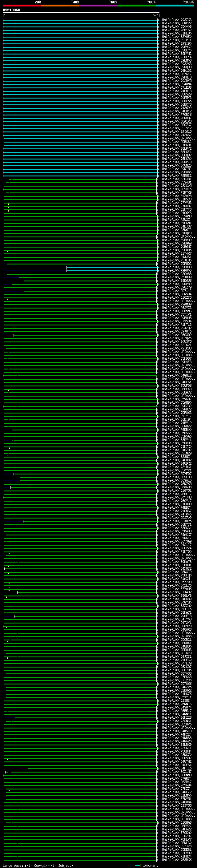Select the last hit UniRef100_Q63RX6
Image resolution: width=197 pixels, height=868 pixels.
click(177, 860)
